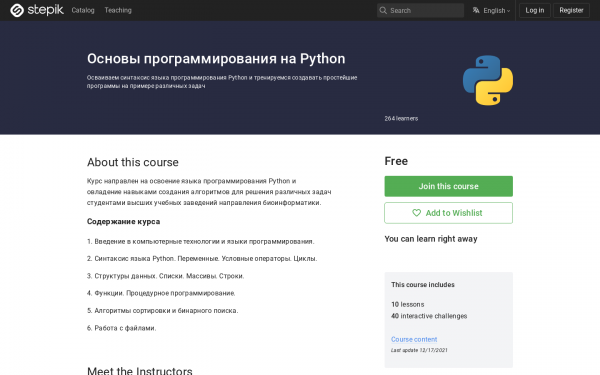Click the "40 interactive challenges" text
Screen dimensions: 600x375
point(429,316)
